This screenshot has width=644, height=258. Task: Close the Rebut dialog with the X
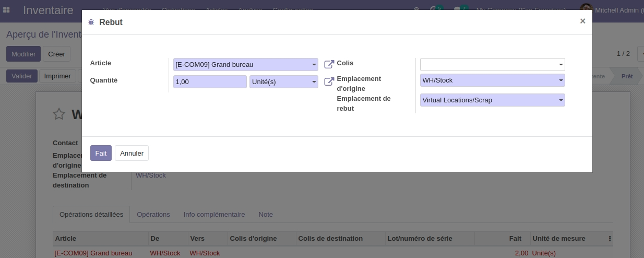tap(582, 21)
